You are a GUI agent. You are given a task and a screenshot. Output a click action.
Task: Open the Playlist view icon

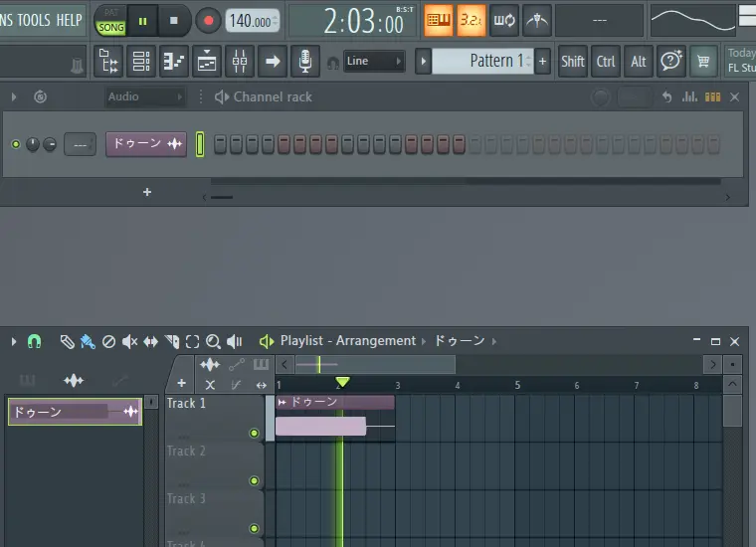pos(109,62)
